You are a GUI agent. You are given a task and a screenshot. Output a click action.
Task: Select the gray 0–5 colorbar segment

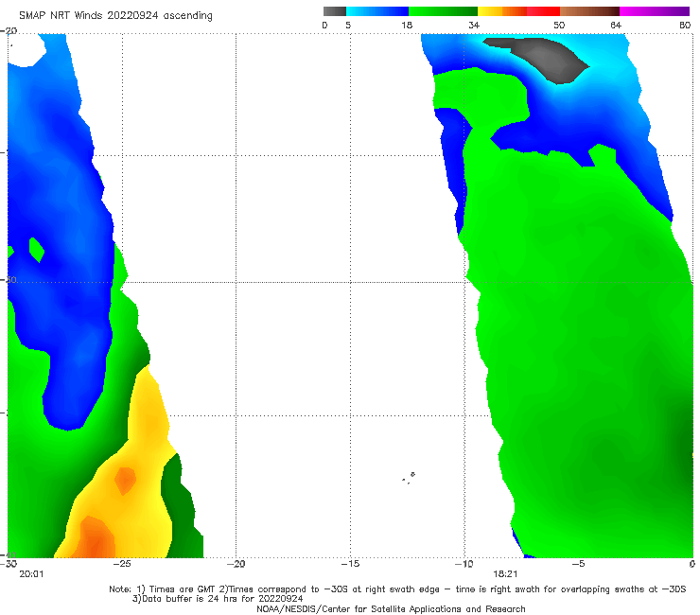click(x=335, y=11)
